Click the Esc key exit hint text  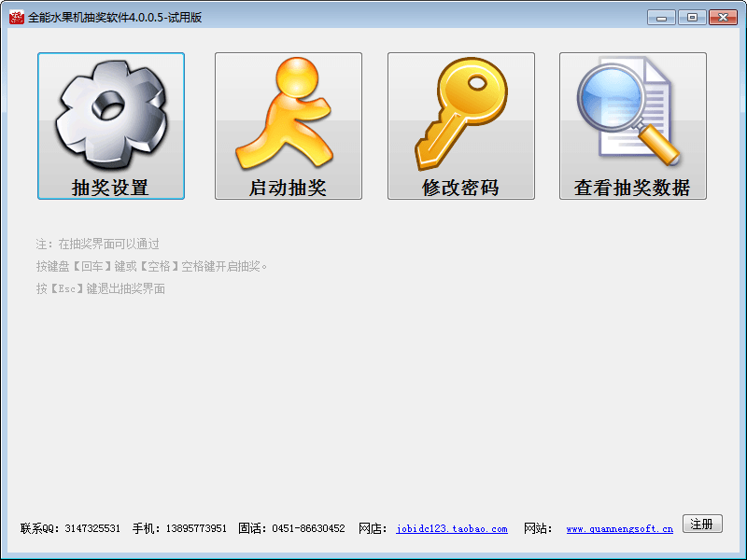(x=101, y=289)
